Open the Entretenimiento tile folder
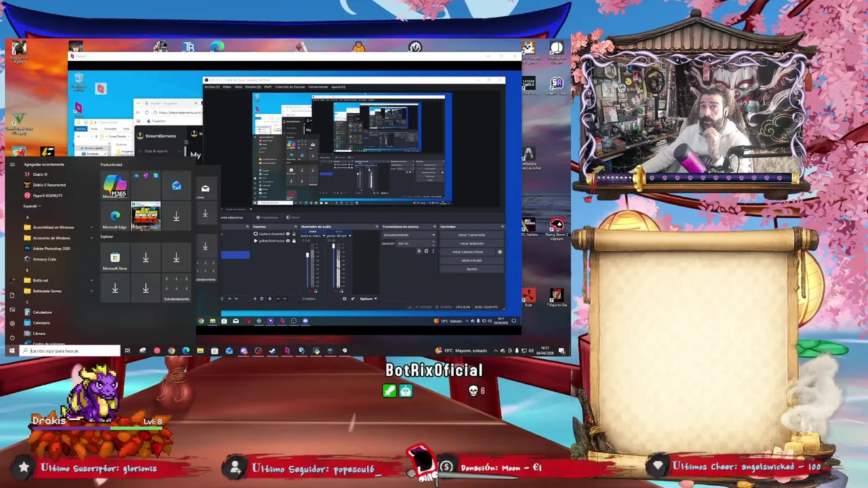The image size is (868, 488). (x=176, y=288)
